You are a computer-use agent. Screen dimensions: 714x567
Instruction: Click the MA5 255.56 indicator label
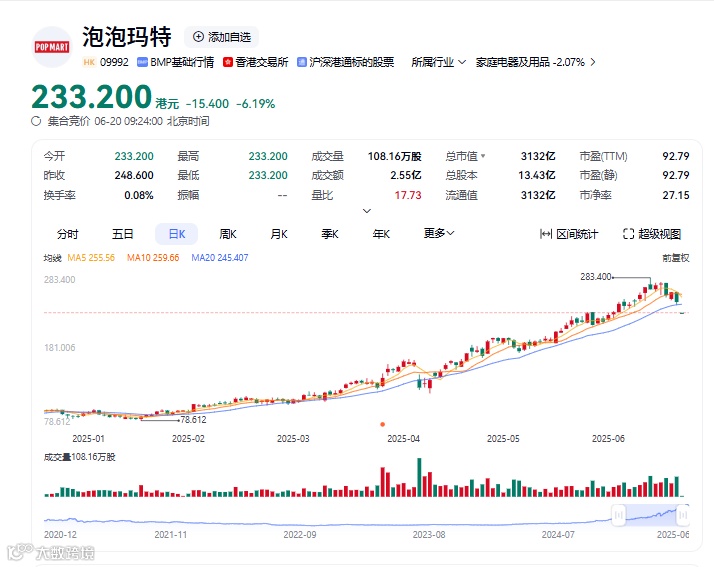[91, 258]
